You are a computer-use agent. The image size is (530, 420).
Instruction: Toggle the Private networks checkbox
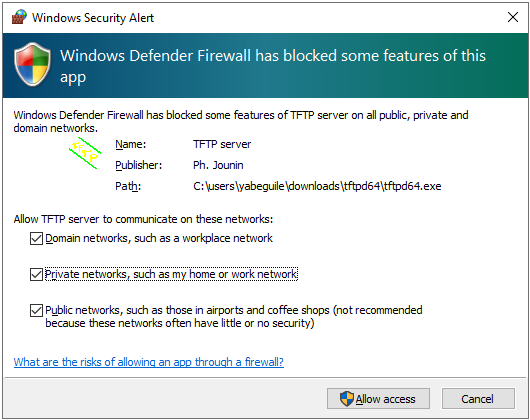36,274
